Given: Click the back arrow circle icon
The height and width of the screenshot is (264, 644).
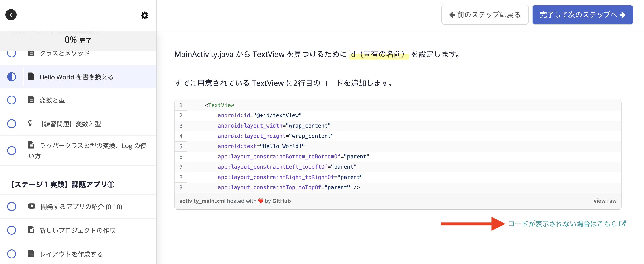Looking at the screenshot, I should (x=11, y=15).
